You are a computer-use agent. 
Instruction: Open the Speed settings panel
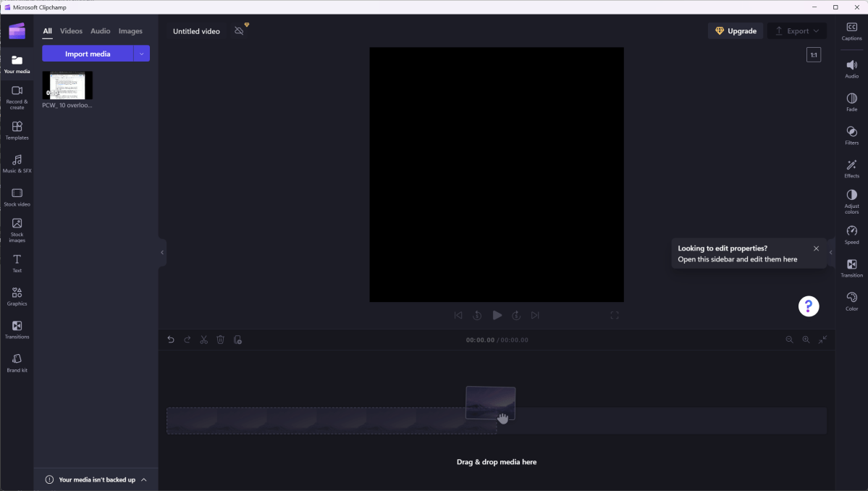851,235
